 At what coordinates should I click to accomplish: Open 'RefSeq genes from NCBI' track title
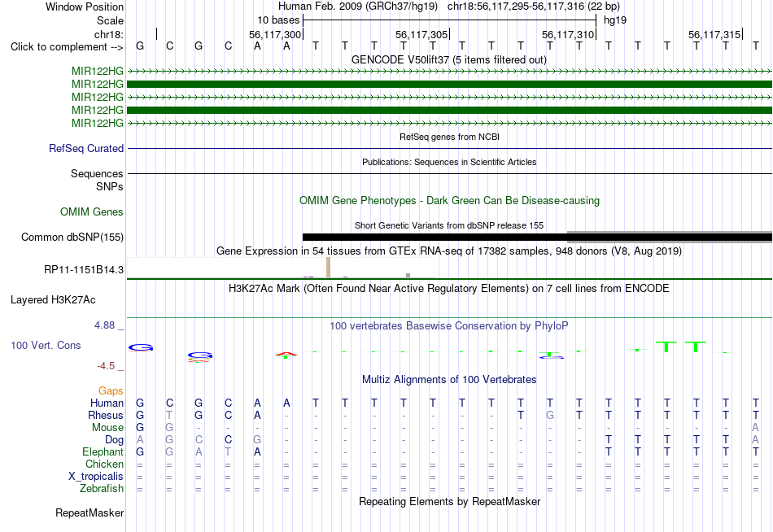pos(449,137)
